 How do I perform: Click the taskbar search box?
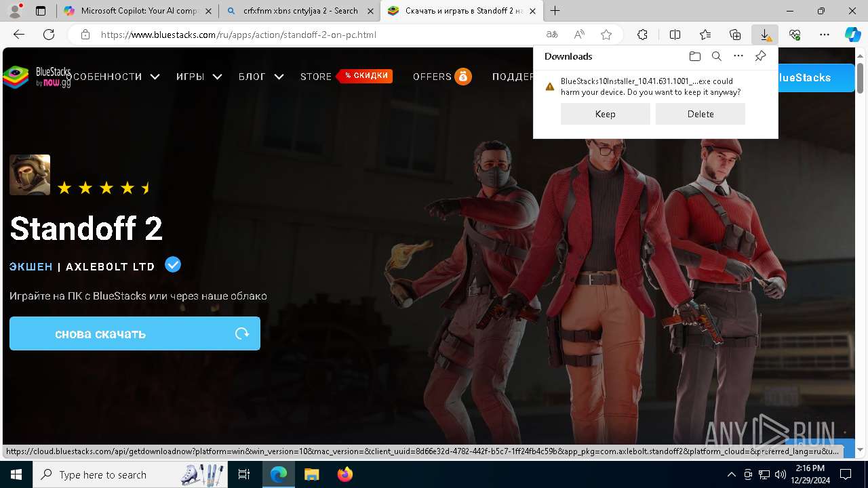tap(131, 474)
